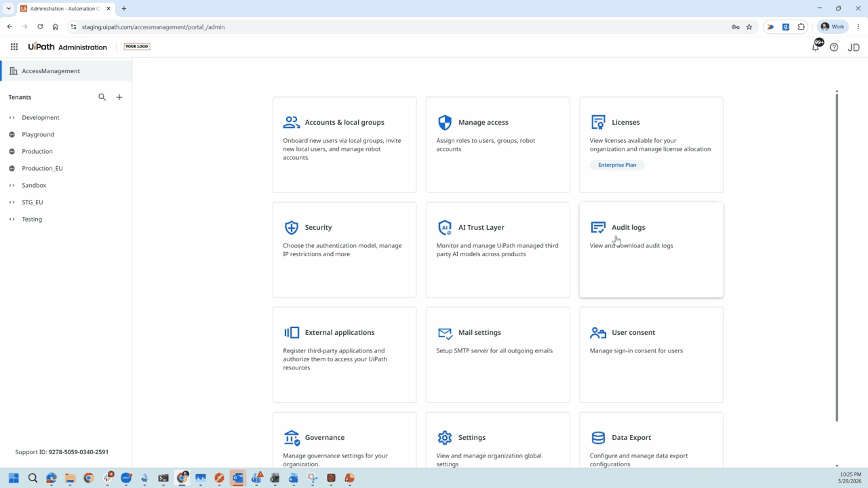The width and height of the screenshot is (868, 488).
Task: Click the Audit logs icon
Action: pyautogui.click(x=598, y=227)
